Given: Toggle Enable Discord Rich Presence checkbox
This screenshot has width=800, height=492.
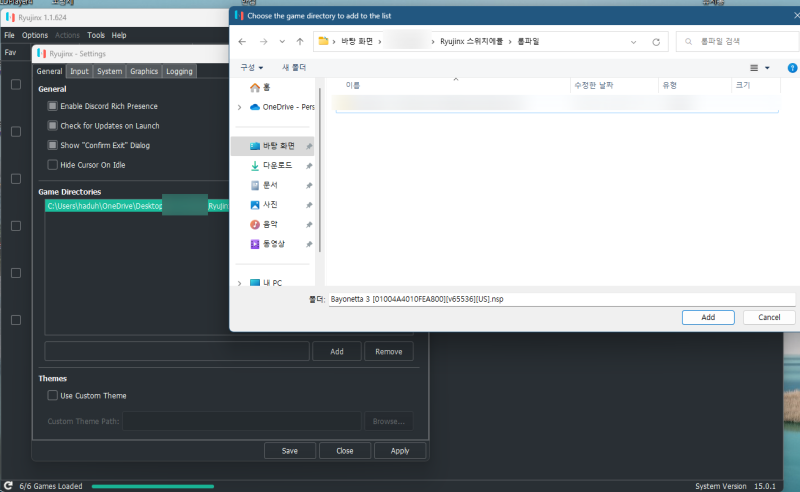Looking at the screenshot, I should [x=53, y=106].
